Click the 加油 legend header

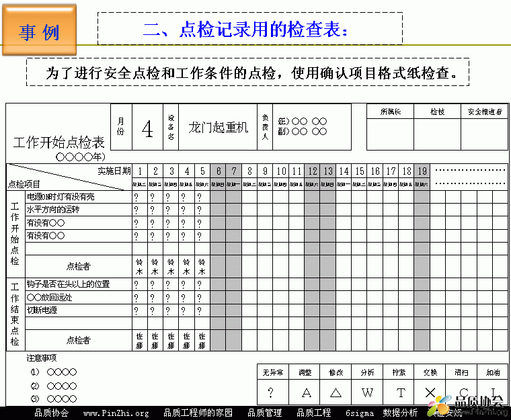(x=492, y=372)
